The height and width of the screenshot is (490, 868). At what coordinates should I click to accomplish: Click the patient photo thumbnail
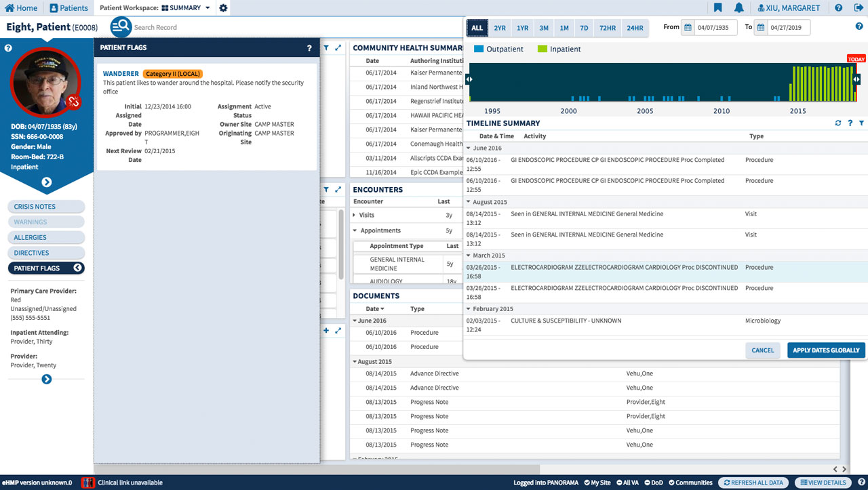(x=46, y=81)
